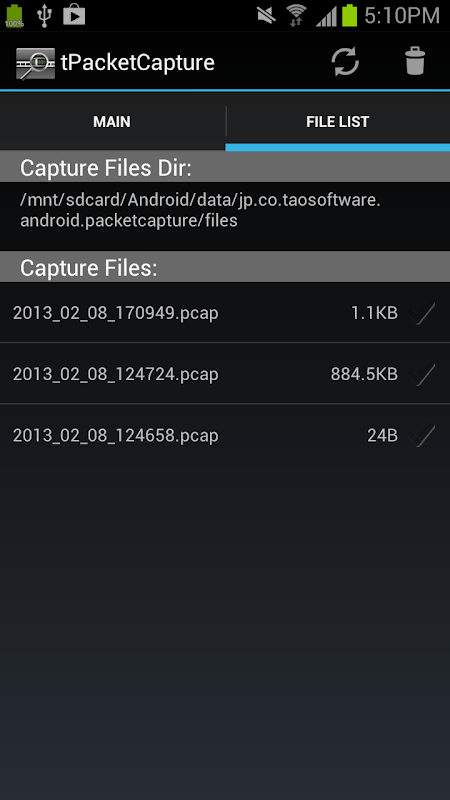Tap the trash delete icon
This screenshot has height=800, width=450.
coord(415,61)
